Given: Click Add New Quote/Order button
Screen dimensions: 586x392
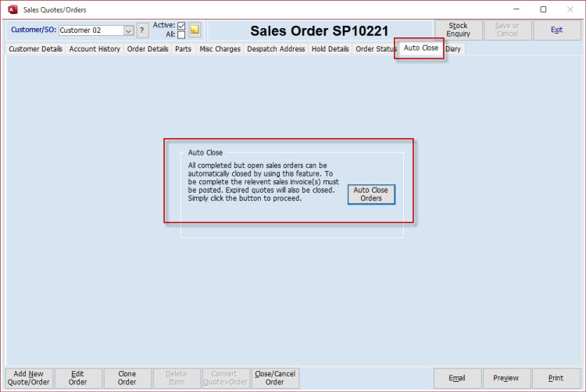Looking at the screenshot, I should 29,378.
